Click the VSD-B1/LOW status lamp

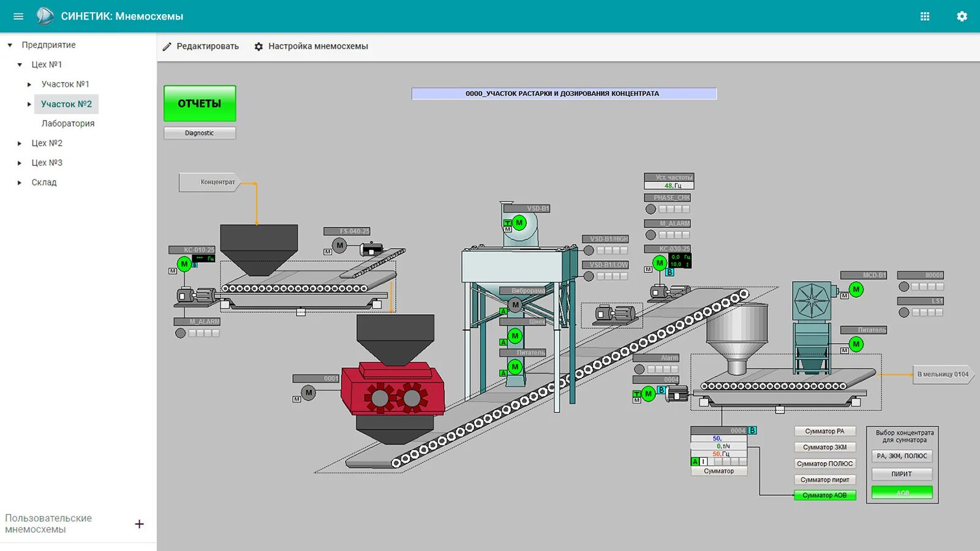point(589,276)
